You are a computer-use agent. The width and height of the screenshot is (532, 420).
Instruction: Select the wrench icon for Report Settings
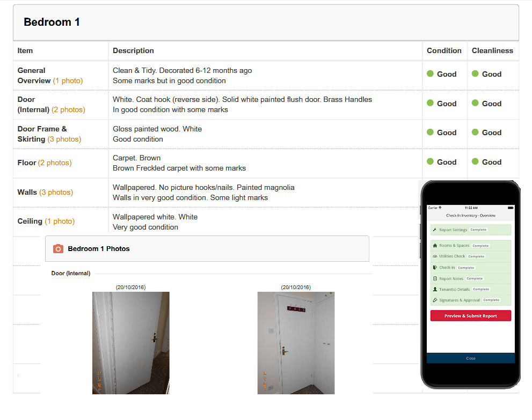(435, 230)
